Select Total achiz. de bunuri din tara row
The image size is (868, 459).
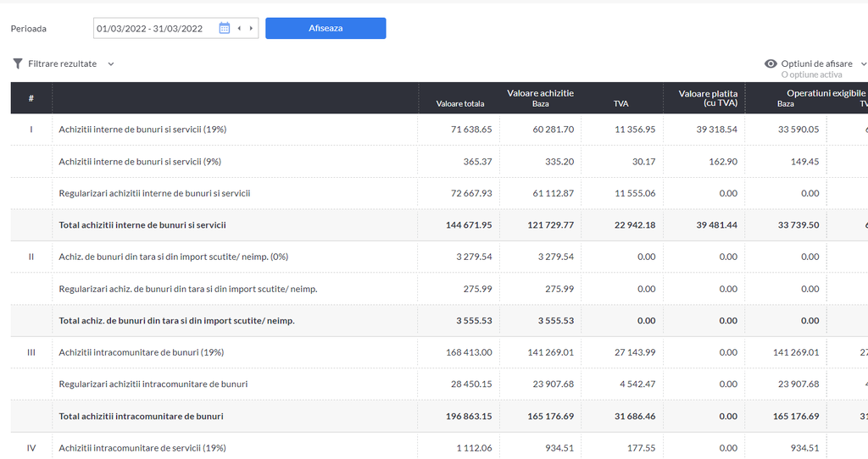coord(440,321)
